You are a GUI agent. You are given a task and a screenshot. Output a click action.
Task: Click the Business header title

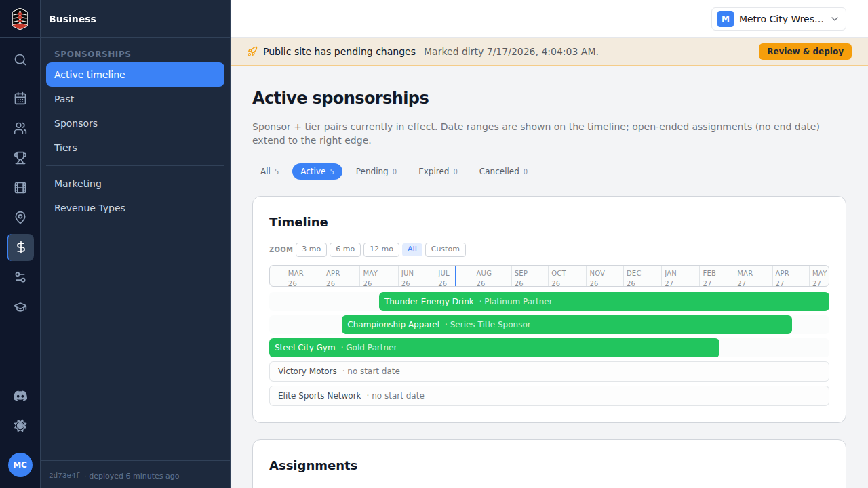(73, 19)
